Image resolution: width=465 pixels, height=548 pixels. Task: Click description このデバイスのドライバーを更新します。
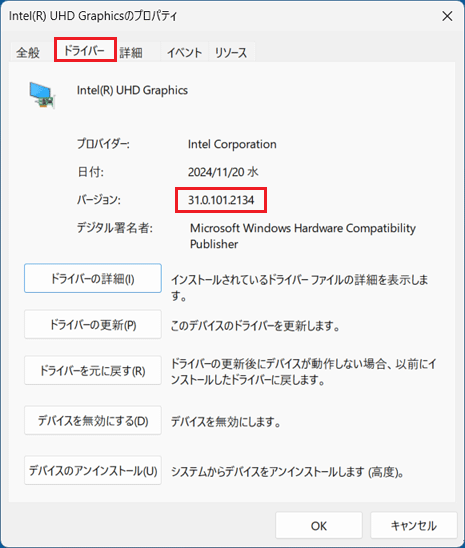pos(255,326)
